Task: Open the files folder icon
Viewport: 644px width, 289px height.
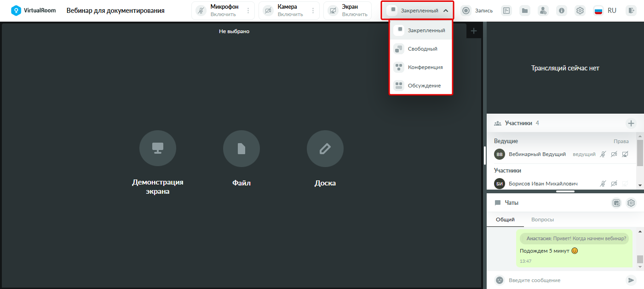Action: 525,11
